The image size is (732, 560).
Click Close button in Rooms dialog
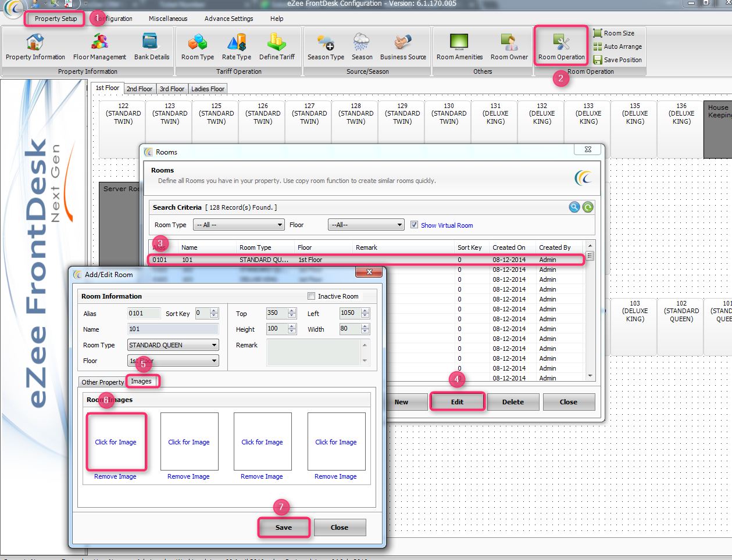[x=569, y=402]
